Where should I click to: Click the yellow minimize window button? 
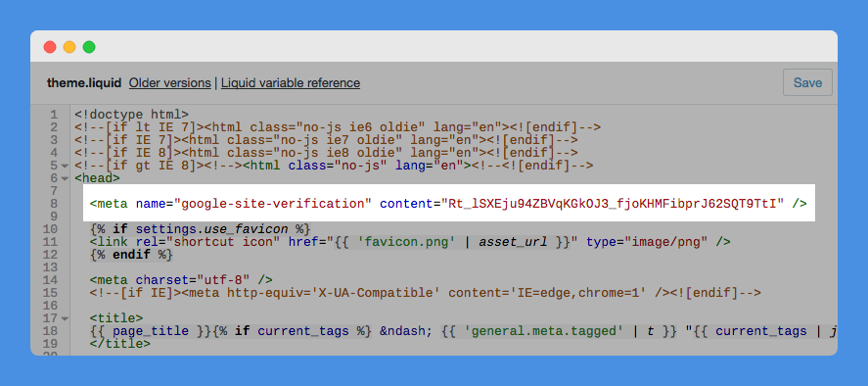[69, 47]
